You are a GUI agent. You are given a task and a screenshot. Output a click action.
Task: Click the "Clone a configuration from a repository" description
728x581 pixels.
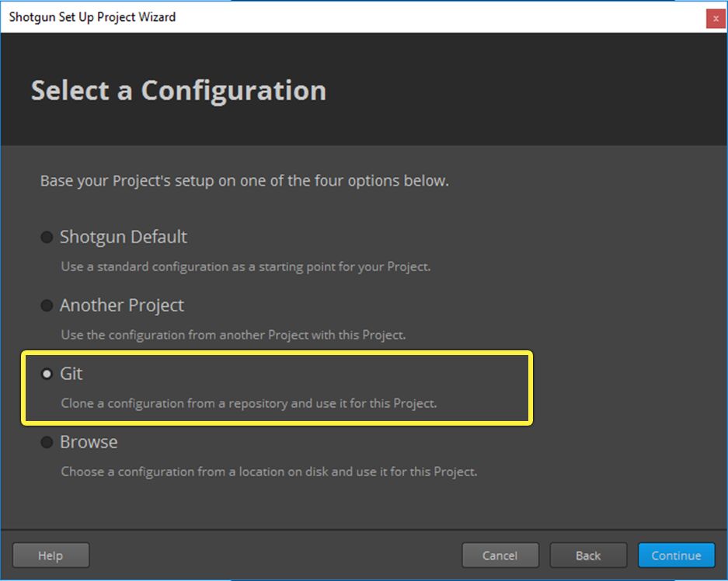tap(249, 404)
